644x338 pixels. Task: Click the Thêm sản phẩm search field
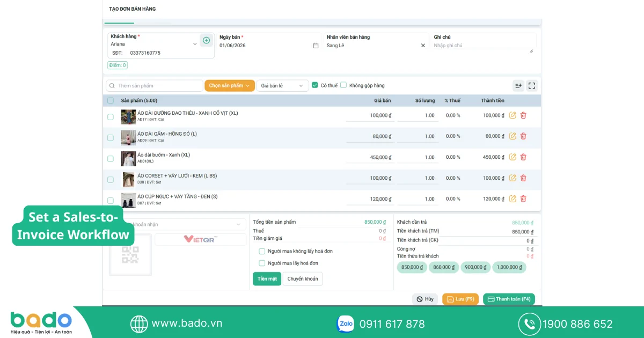pos(155,86)
